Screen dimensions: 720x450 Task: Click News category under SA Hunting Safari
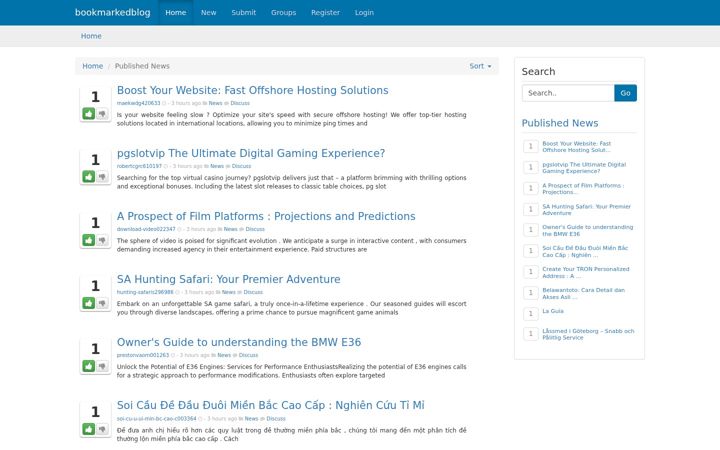(229, 292)
